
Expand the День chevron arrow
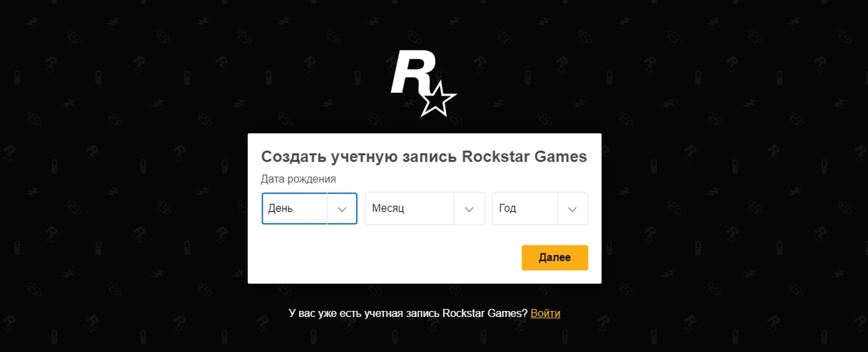342,209
